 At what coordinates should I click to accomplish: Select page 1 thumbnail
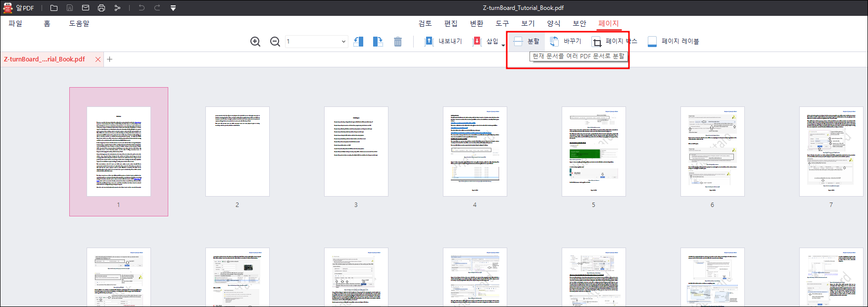pos(119,152)
